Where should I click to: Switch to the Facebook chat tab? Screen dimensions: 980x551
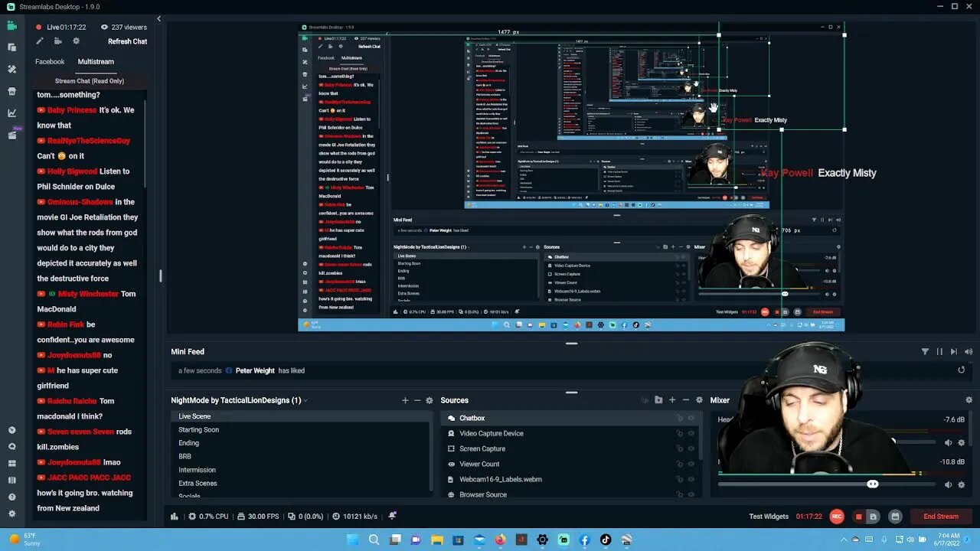point(50,61)
